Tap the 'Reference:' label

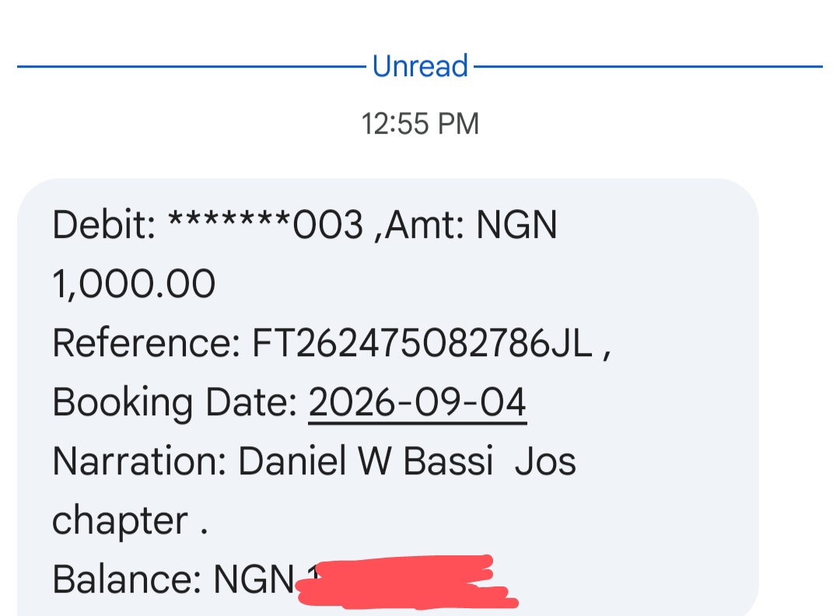coord(146,343)
